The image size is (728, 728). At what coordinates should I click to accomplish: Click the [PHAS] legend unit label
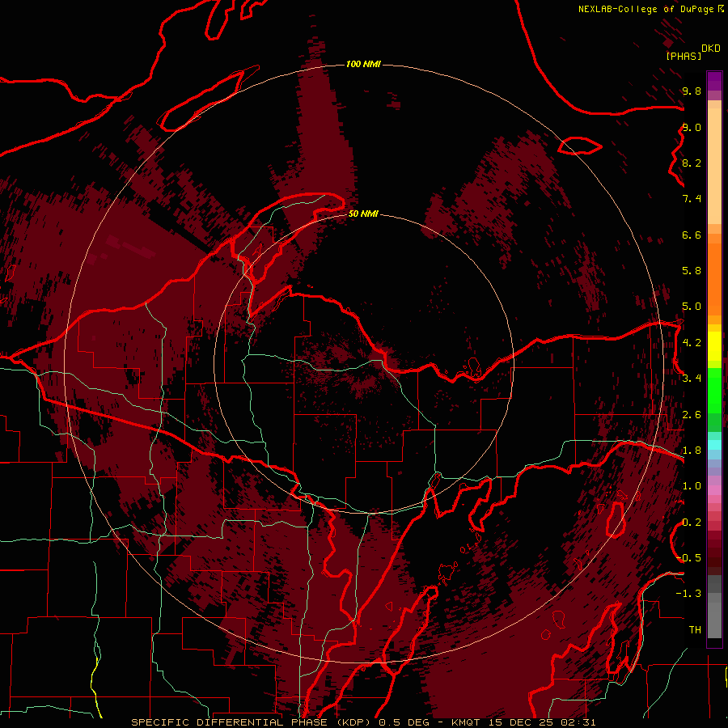(684, 56)
